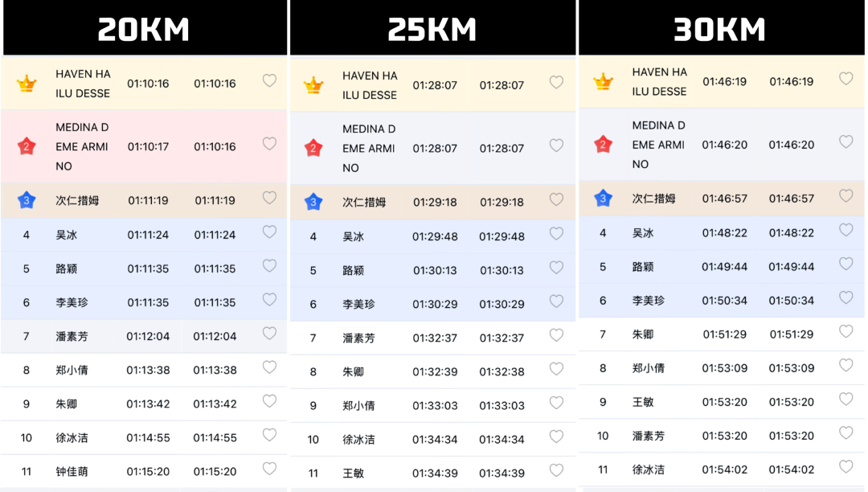Click the gold crown icon in 20KM panel
868x492 pixels.
click(x=26, y=84)
